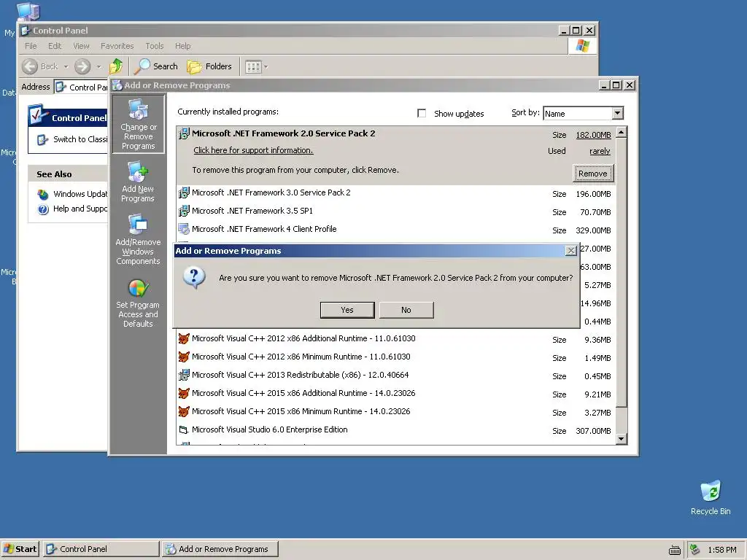
Task: Select Change or Remove Programs icon
Action: (x=138, y=124)
